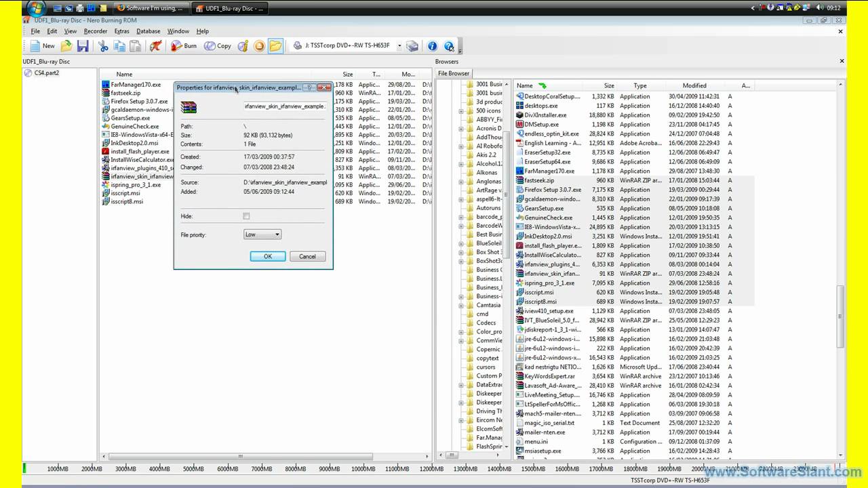Select GenuineCheck.exe in compilation list
This screenshot has width=868, height=488.
coord(135,126)
